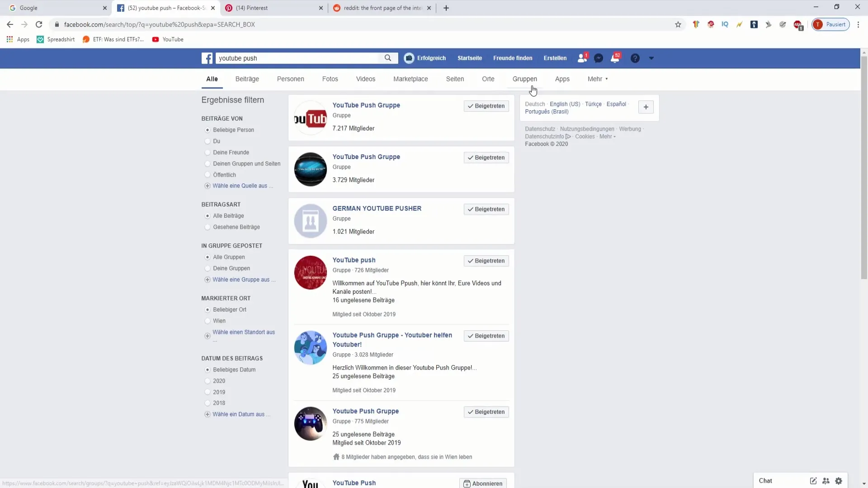Select Deine Gruppen radio option
868x488 pixels.
pyautogui.click(x=208, y=268)
